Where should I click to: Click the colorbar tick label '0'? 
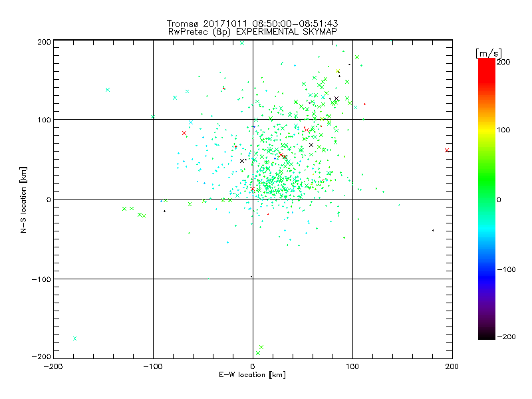click(499, 199)
